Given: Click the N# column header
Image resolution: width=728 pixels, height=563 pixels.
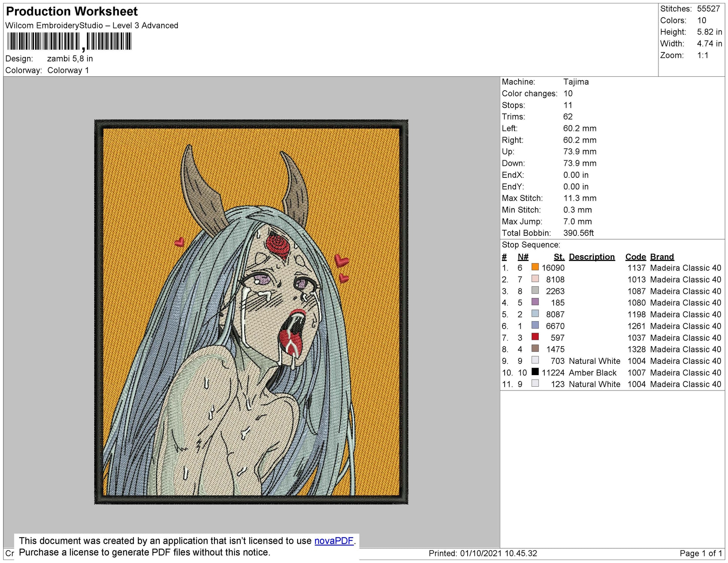Looking at the screenshot, I should 523,257.
